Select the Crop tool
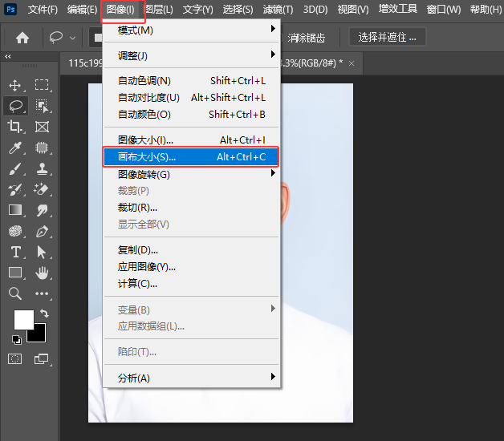Screen dimensions: 504x441 point(14,127)
